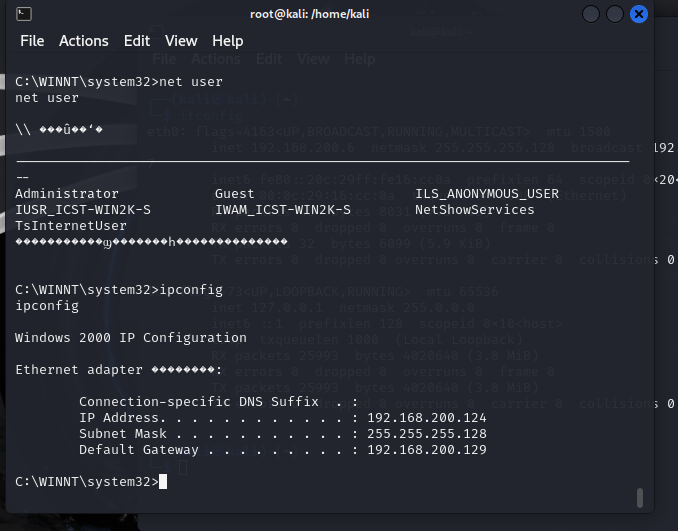Click the Administrator username in the output
The width and height of the screenshot is (678, 531).
(67, 194)
